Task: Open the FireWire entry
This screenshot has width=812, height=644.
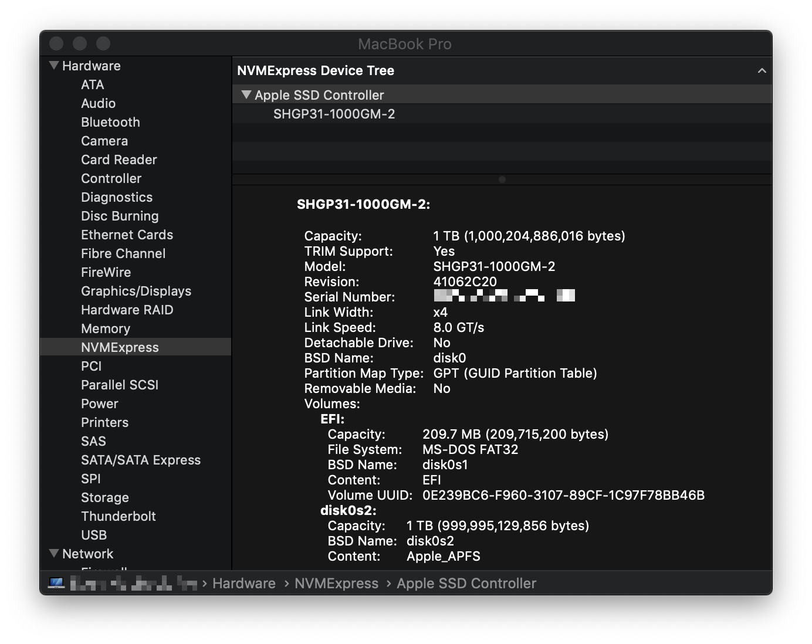Action: (x=106, y=272)
